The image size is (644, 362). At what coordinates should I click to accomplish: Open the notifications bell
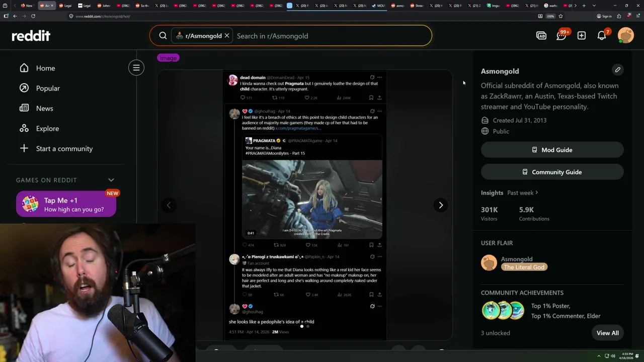[x=602, y=36]
